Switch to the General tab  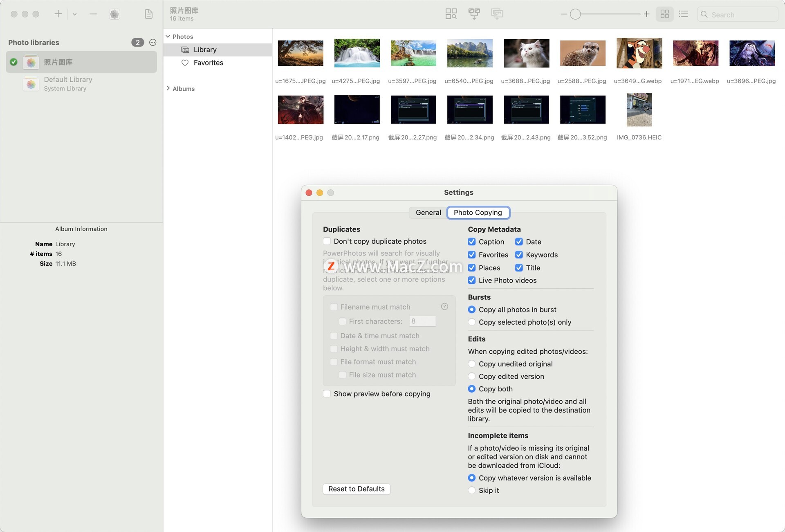coord(428,213)
